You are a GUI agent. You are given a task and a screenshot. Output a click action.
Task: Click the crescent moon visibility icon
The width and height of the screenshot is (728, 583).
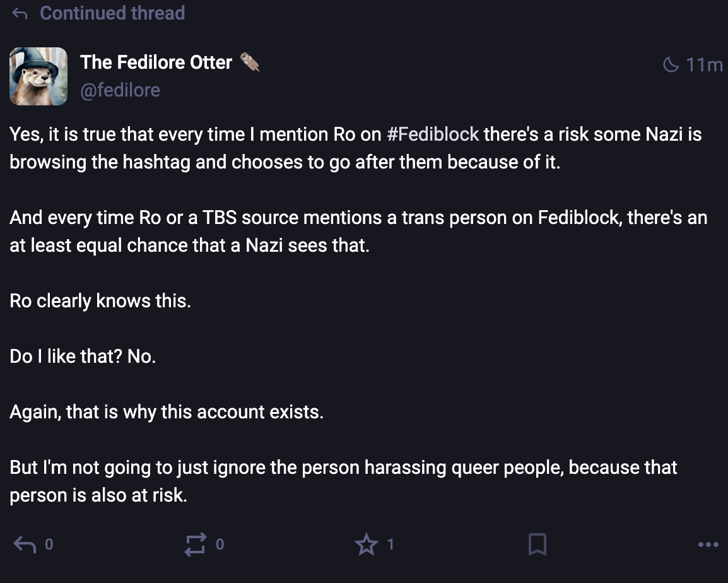pos(671,64)
